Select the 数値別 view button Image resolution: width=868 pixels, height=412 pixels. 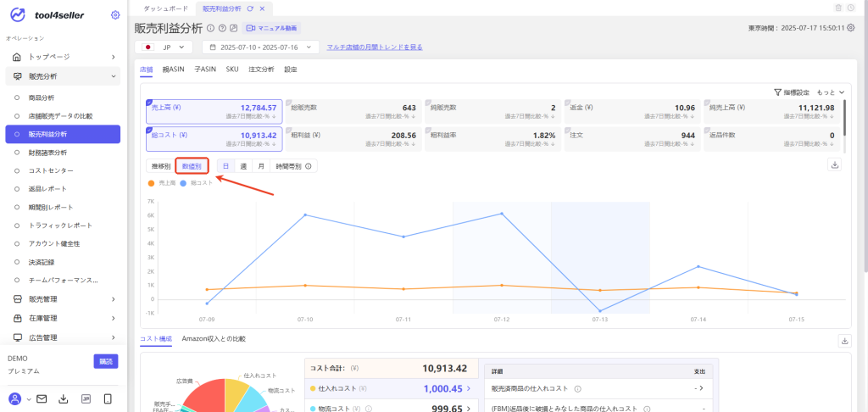click(x=192, y=166)
